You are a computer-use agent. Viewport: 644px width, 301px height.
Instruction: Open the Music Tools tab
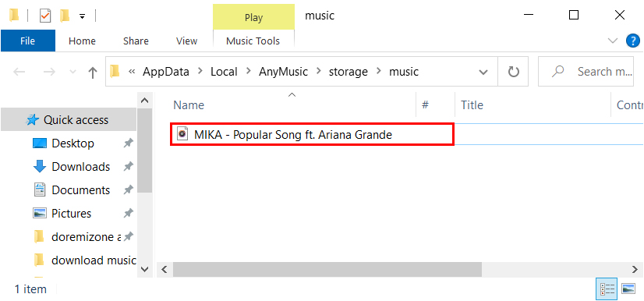point(253,41)
